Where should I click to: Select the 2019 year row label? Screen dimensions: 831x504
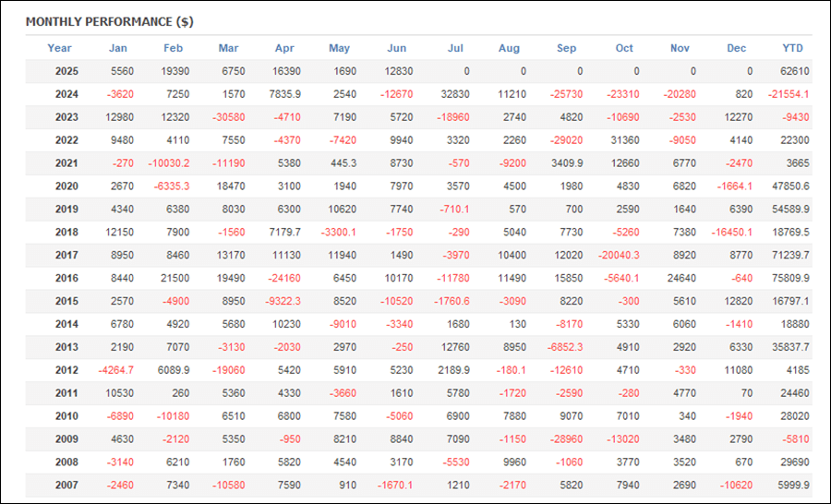[66, 209]
